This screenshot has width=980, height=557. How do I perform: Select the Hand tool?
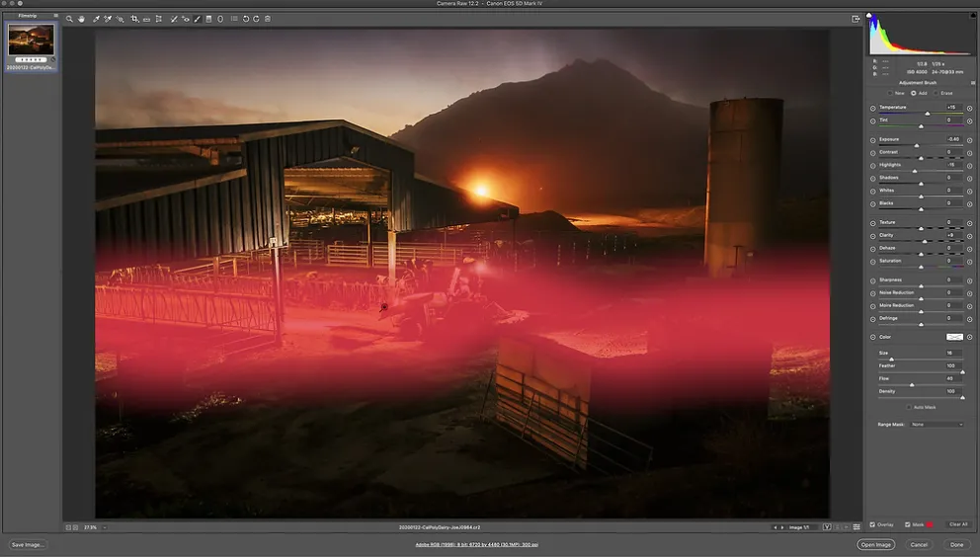click(x=81, y=19)
